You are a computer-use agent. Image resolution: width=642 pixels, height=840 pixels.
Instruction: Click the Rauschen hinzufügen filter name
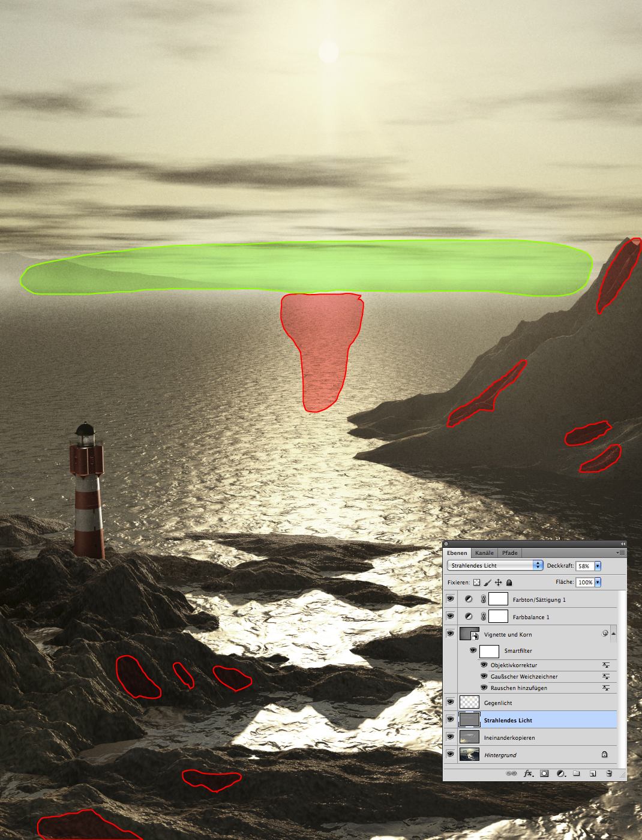pyautogui.click(x=518, y=688)
